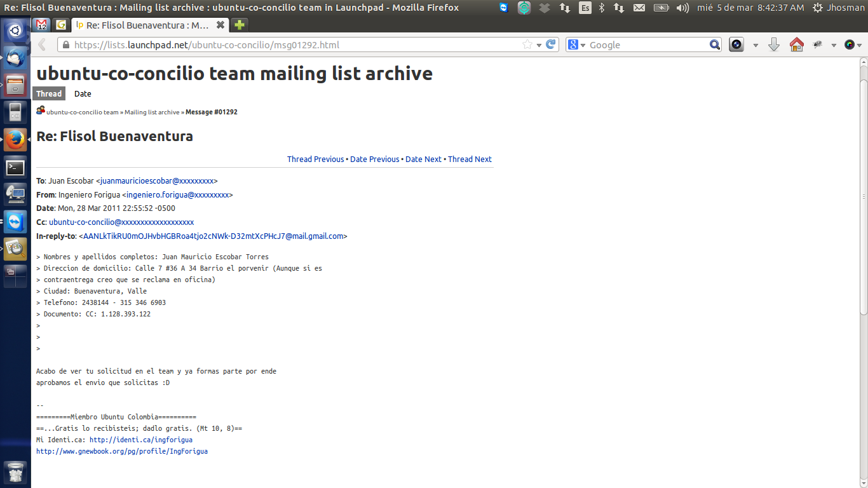Open the Dropbox tray indicator
The height and width of the screenshot is (488, 868).
point(545,8)
